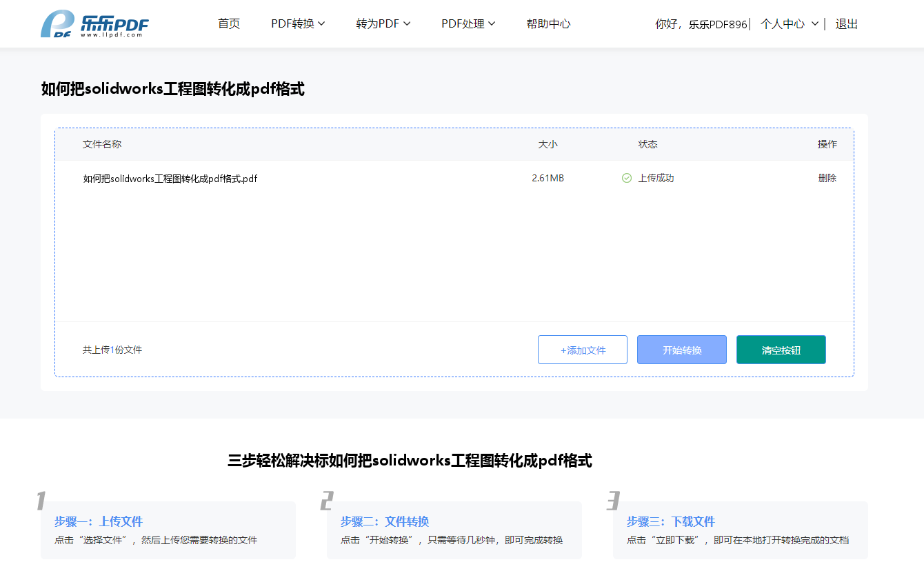Open the 帮助中心 menu item
The width and height of the screenshot is (924, 571).
[x=548, y=23]
